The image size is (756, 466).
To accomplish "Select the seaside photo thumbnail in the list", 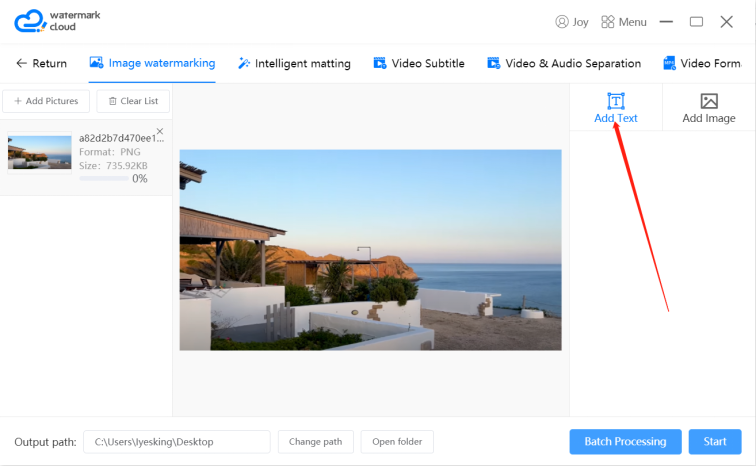I will click(x=40, y=152).
